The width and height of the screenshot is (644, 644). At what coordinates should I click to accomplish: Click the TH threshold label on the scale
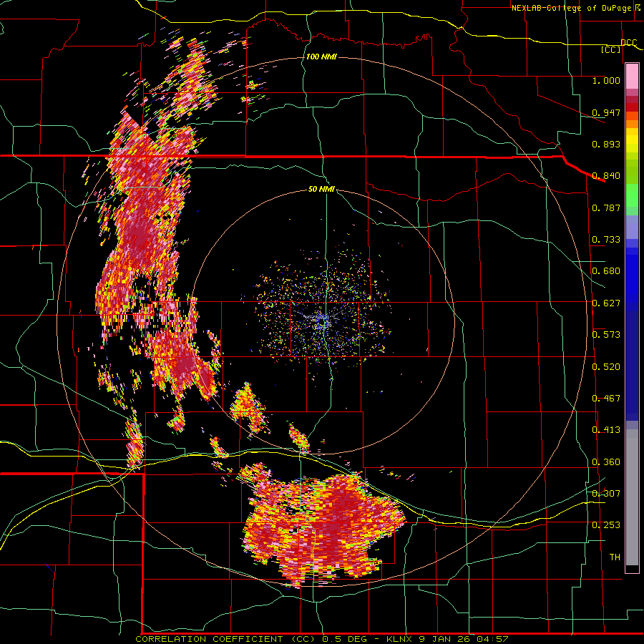[x=615, y=557]
